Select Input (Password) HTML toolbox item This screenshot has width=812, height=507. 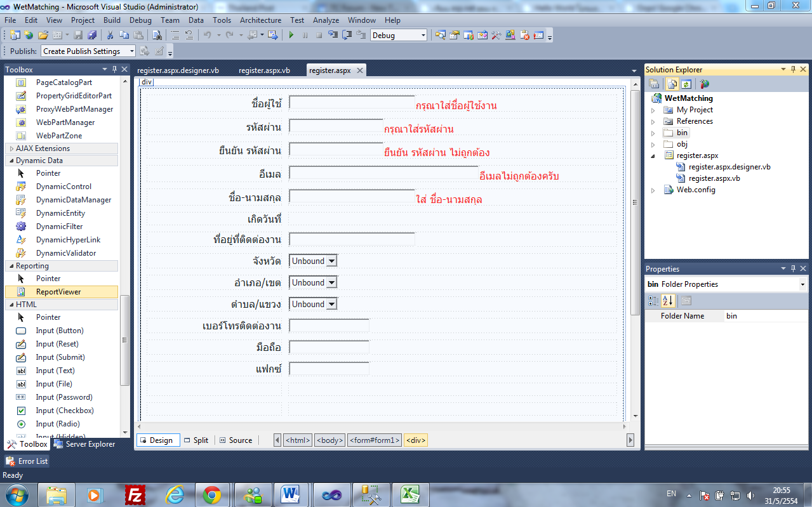point(62,397)
